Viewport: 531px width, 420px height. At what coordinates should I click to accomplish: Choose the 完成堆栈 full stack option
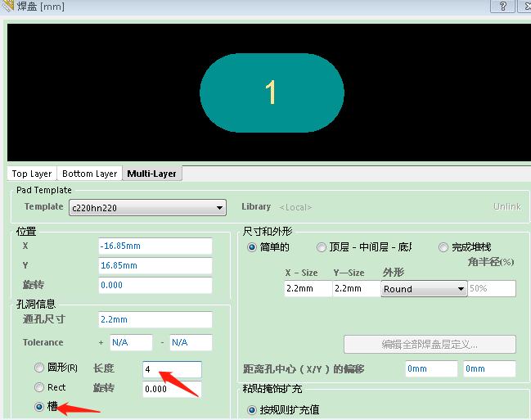point(443,247)
